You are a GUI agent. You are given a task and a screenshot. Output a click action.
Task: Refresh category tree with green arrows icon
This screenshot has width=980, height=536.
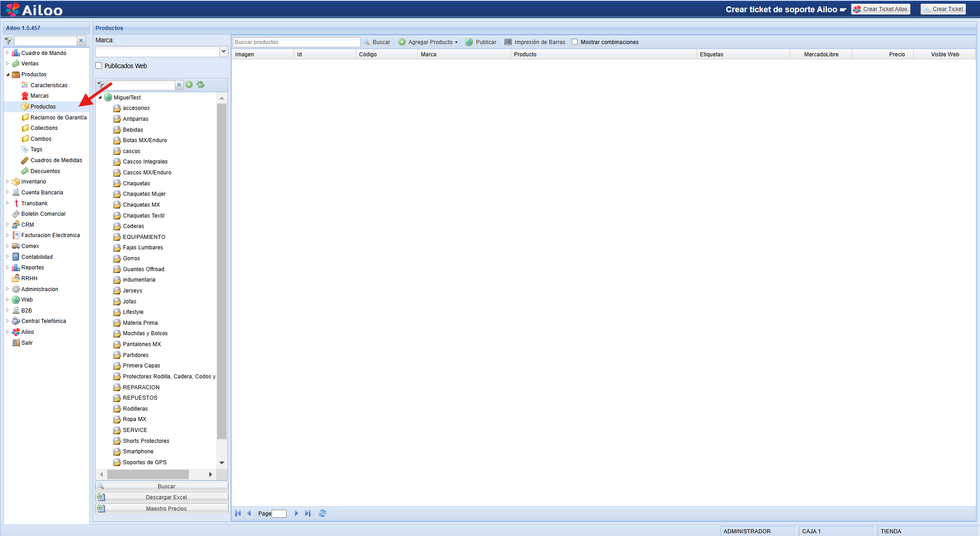(x=200, y=85)
